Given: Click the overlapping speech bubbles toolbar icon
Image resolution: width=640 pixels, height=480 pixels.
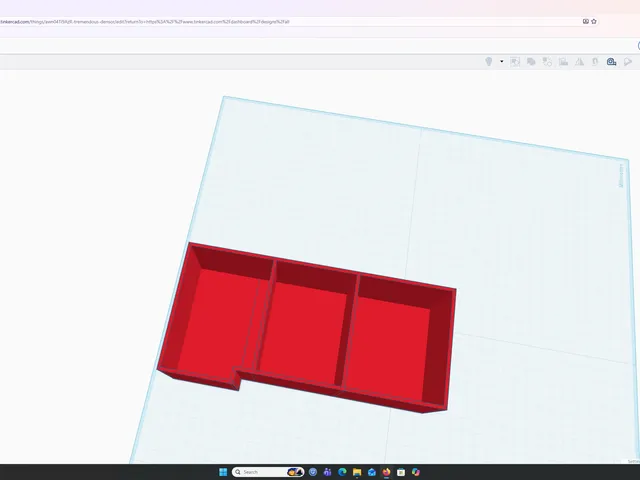Looking at the screenshot, I should point(531,62).
